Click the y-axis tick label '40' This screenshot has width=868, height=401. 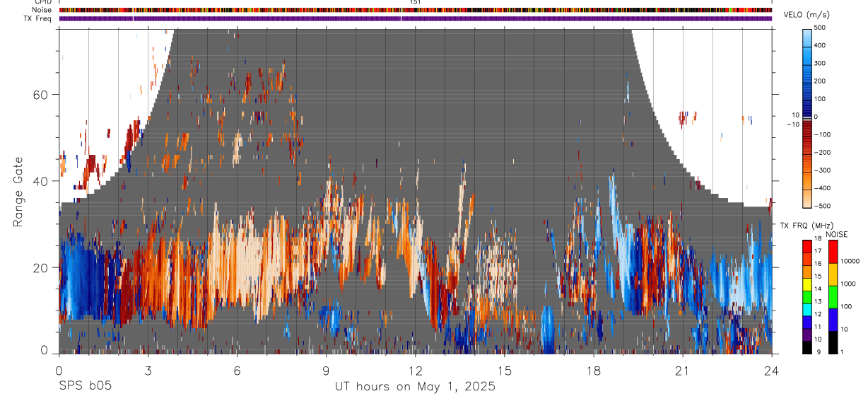click(41, 181)
